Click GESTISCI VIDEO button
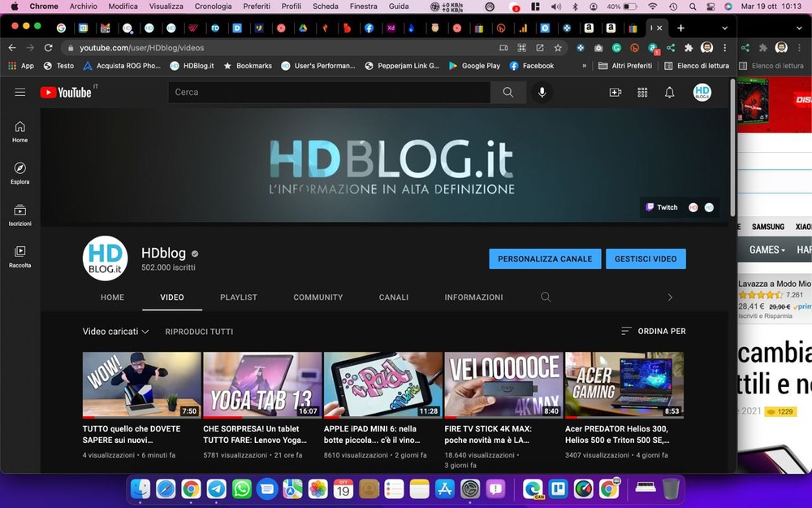812x508 pixels. pyautogui.click(x=646, y=258)
